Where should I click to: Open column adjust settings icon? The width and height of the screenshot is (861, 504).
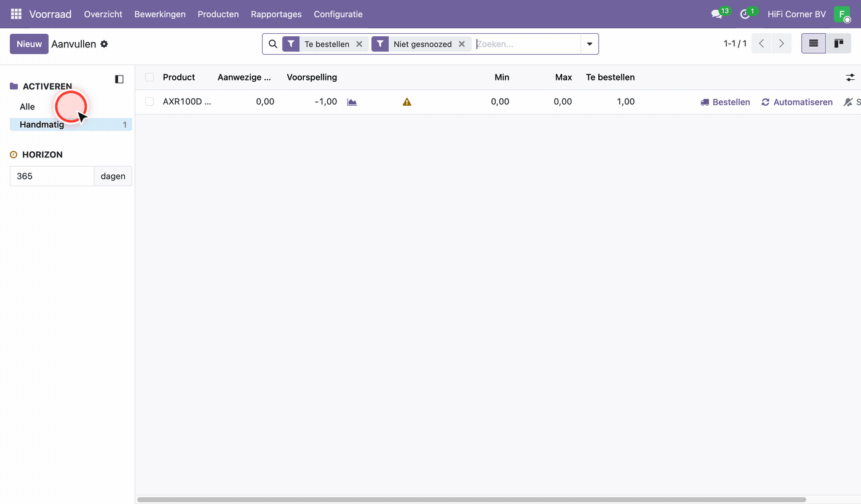(x=850, y=77)
